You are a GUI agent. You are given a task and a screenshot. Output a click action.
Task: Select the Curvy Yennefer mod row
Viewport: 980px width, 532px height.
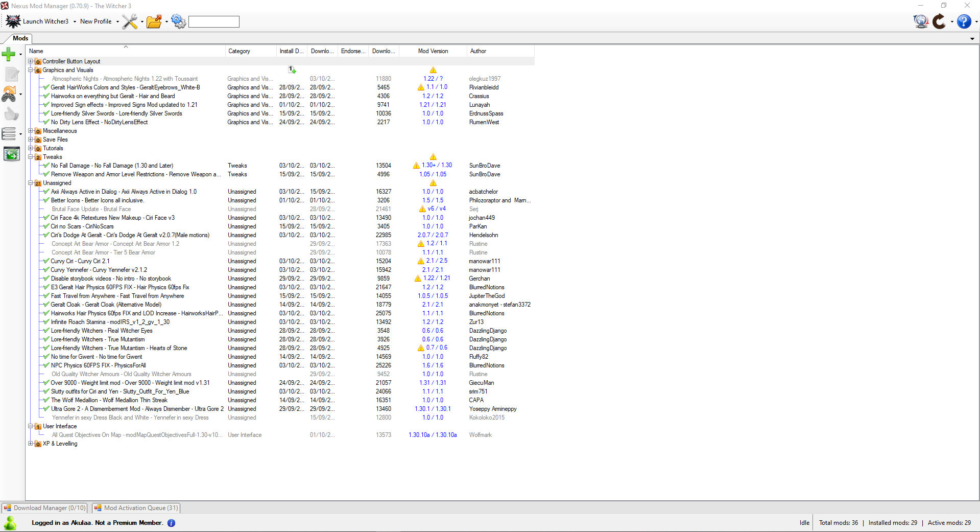coord(280,270)
